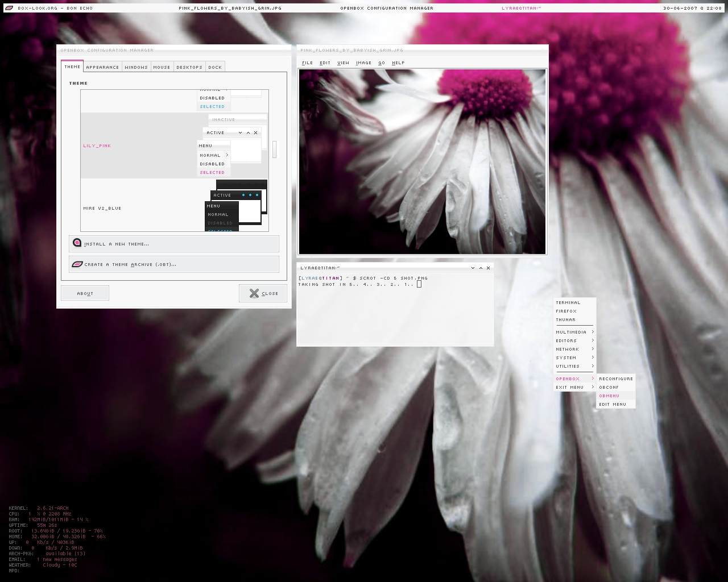Switch to Openbox Configuration Manager taskbar entry
Image resolution: width=728 pixels, height=582 pixels.
point(387,9)
